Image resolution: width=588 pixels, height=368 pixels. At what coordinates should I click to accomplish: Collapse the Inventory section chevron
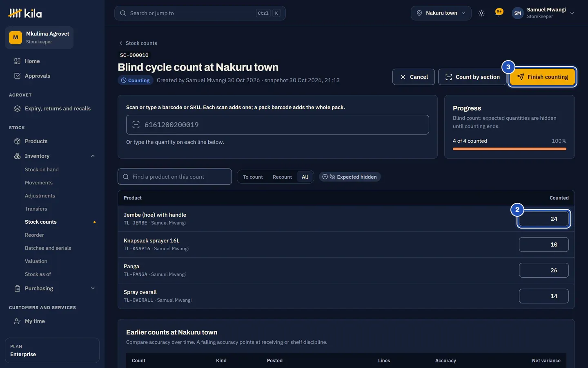coord(93,156)
